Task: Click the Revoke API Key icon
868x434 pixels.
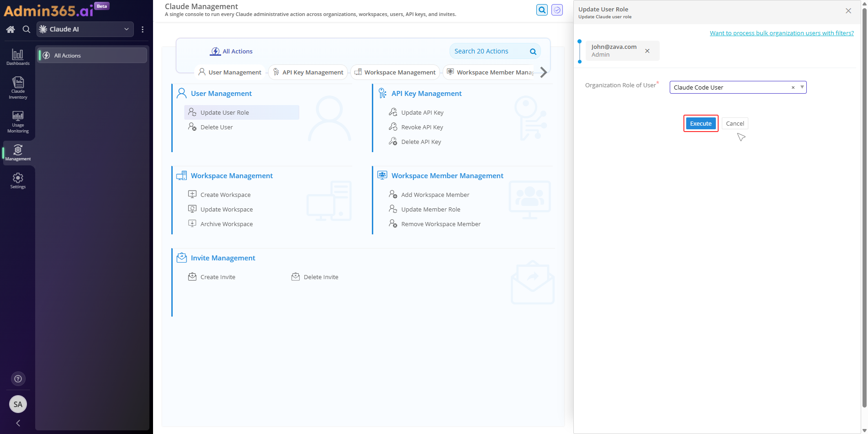Action: pos(393,127)
